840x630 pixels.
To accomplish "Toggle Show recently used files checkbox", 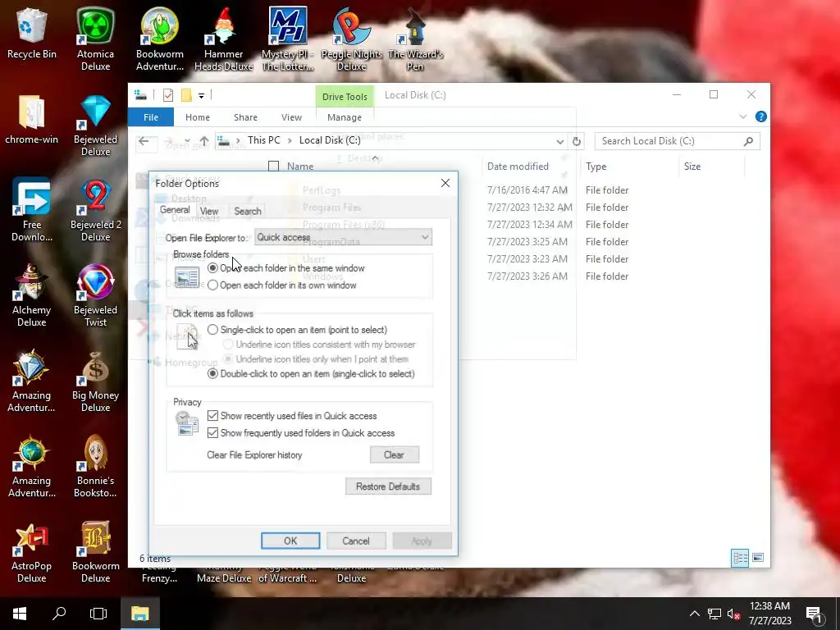I will tap(212, 416).
